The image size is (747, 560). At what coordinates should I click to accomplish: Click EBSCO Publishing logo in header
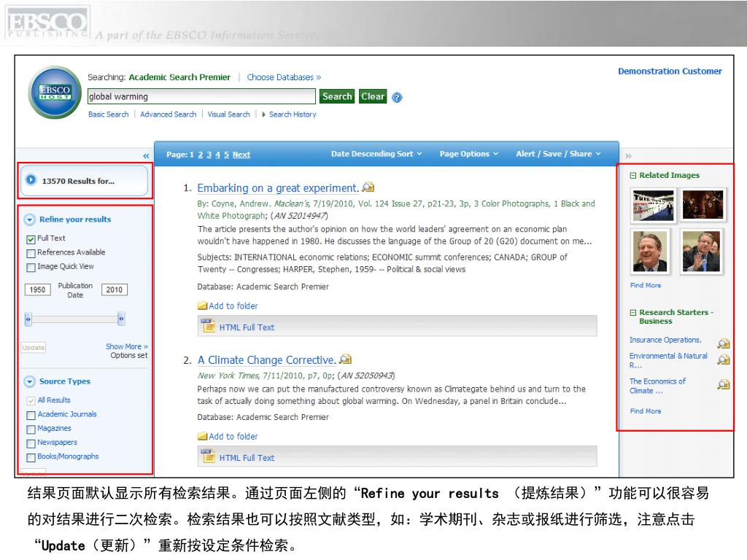47,23
